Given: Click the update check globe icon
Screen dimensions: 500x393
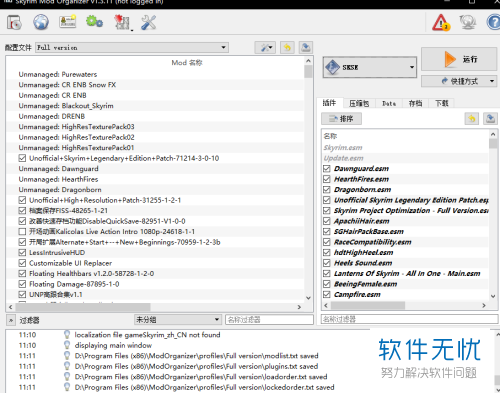Looking at the screenshot, I should (468, 22).
